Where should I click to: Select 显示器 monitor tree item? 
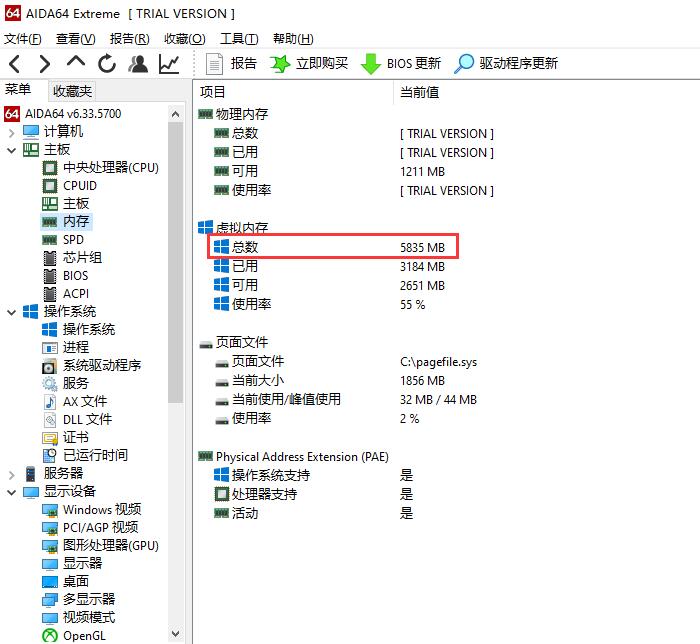click(x=72, y=563)
